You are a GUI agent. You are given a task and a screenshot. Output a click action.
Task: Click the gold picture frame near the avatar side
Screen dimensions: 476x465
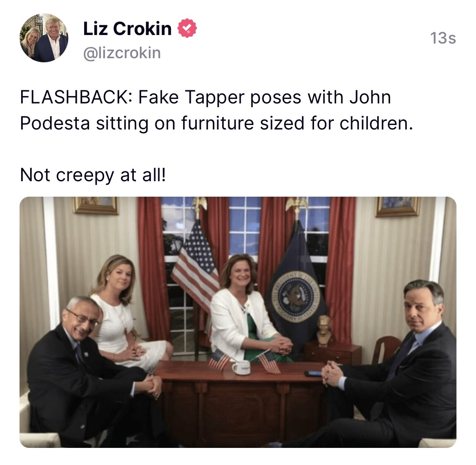coord(95,205)
